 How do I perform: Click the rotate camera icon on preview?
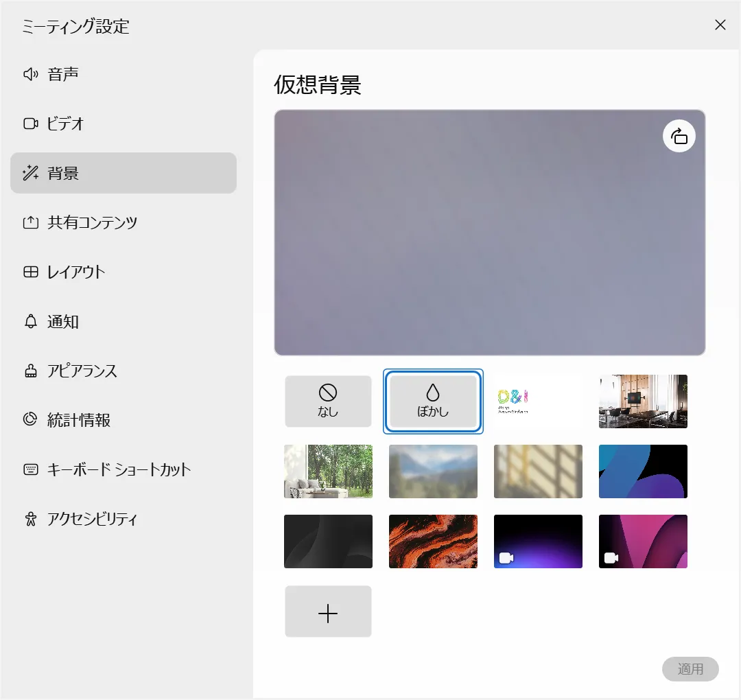(679, 136)
